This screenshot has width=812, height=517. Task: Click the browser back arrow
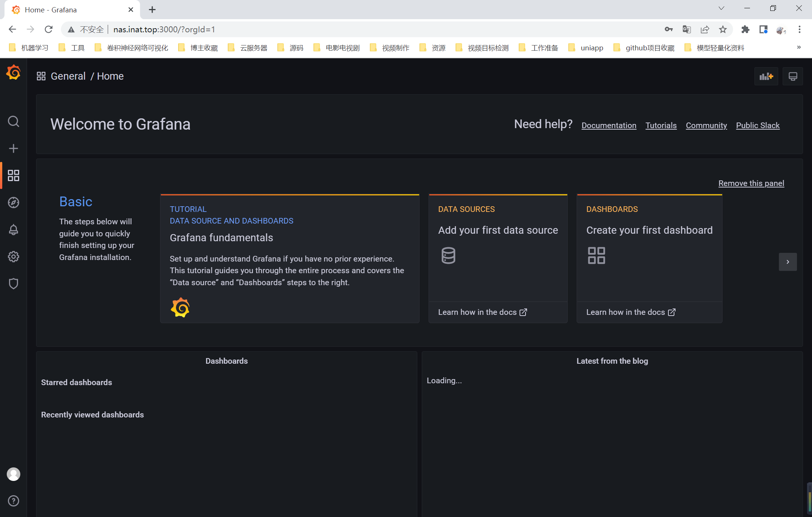(x=12, y=29)
